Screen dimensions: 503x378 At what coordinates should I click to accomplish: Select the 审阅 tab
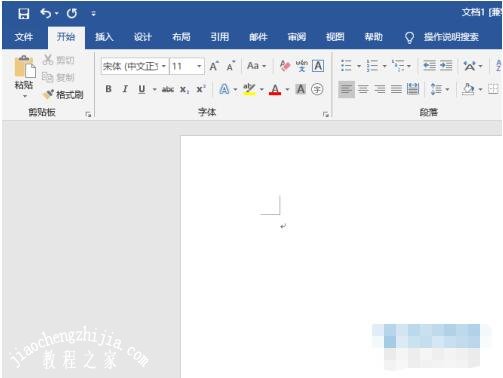pos(297,37)
